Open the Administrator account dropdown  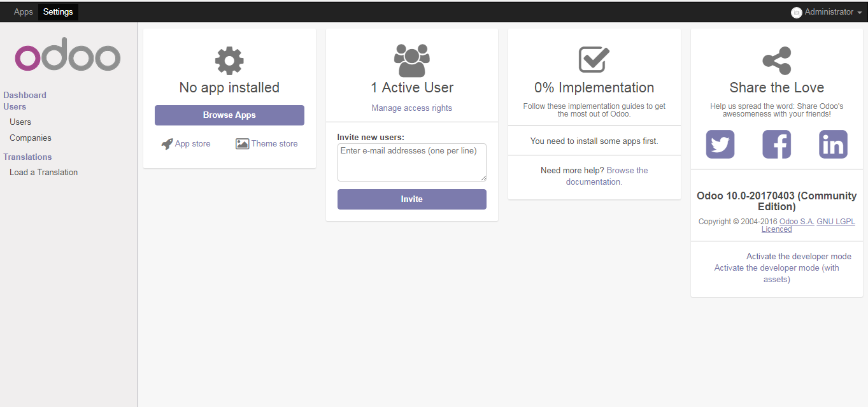[826, 11]
